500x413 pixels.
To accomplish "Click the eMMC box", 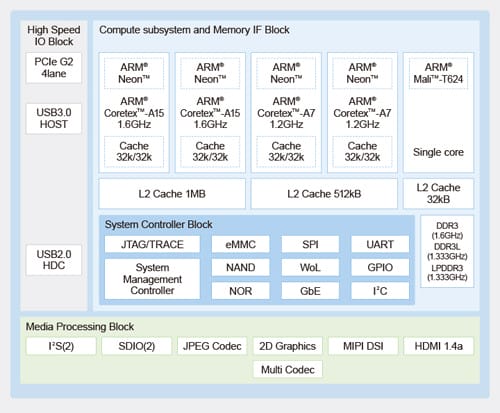I will (241, 244).
